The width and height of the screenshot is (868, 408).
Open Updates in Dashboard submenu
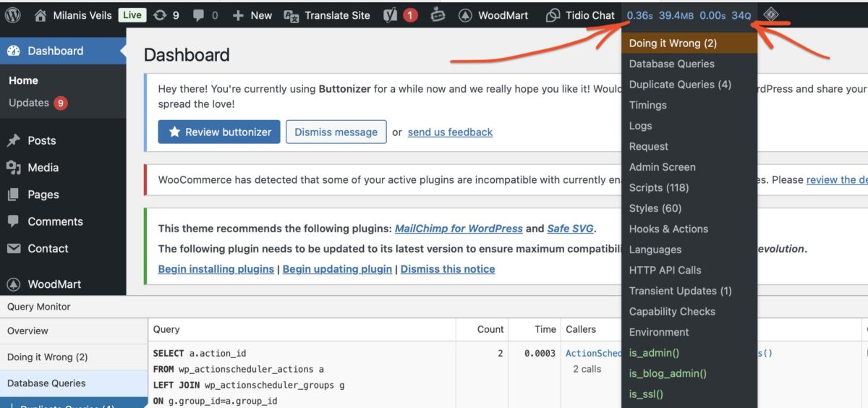pyautogui.click(x=29, y=103)
